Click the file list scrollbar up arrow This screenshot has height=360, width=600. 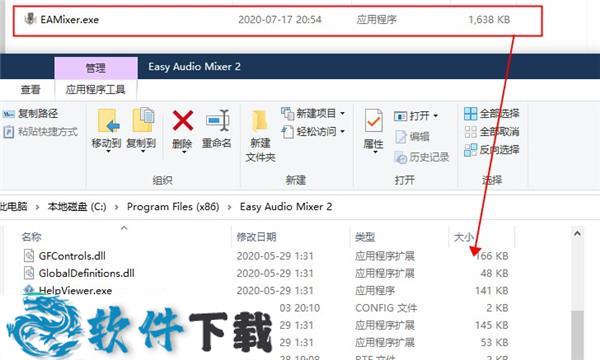[577, 233]
